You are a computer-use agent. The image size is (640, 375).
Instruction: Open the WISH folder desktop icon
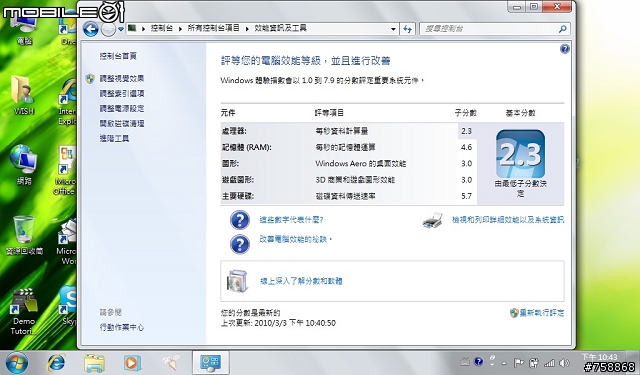24,95
